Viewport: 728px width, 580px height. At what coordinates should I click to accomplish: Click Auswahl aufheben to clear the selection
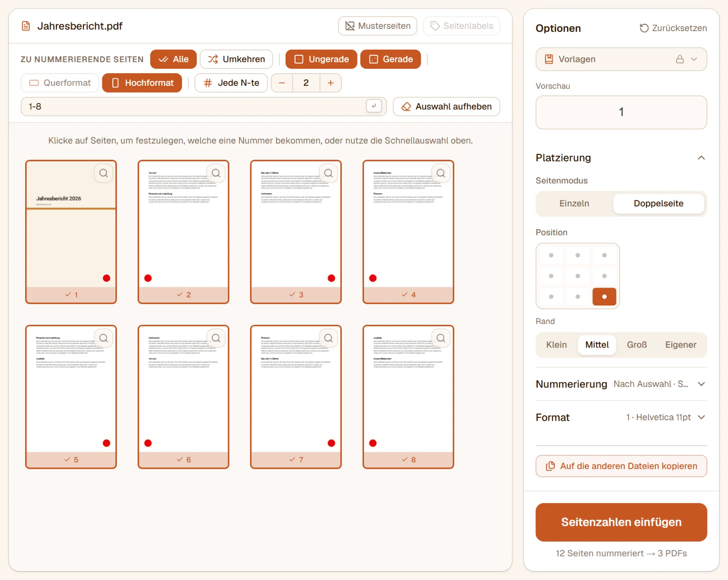(447, 106)
